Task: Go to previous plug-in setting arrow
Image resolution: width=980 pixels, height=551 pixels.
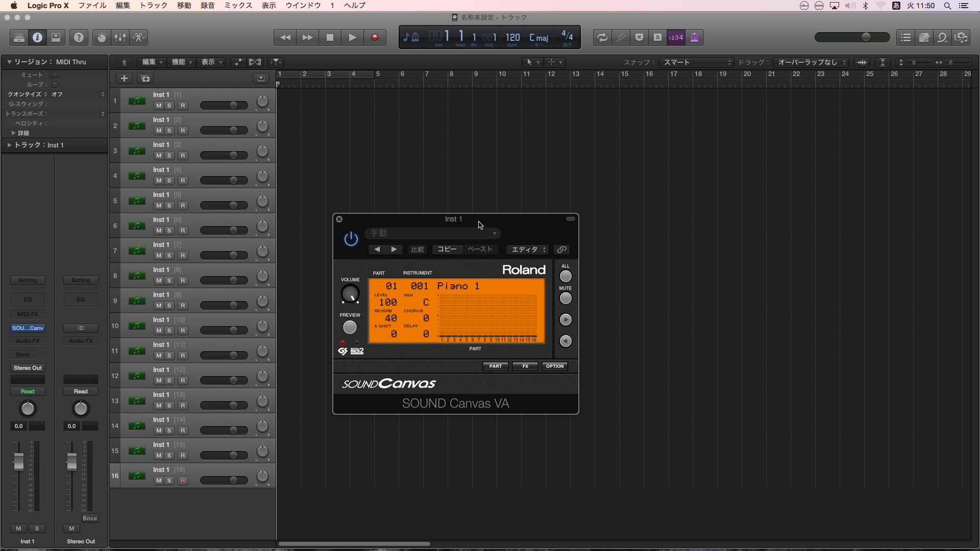Action: [377, 249]
